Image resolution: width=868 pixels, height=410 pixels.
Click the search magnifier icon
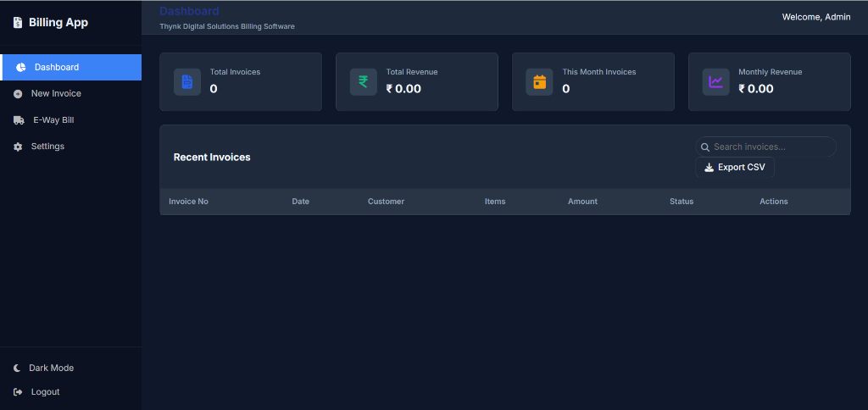tap(704, 147)
